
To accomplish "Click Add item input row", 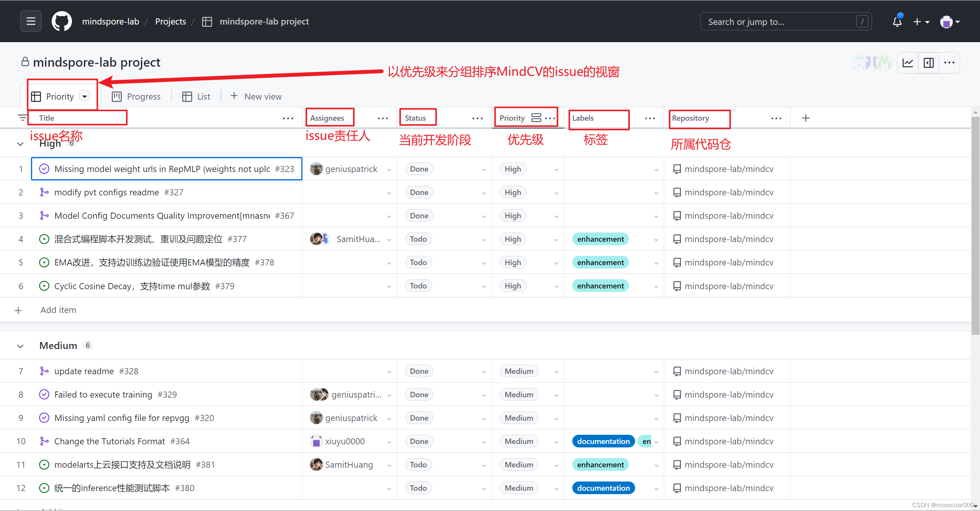I will click(x=485, y=310).
